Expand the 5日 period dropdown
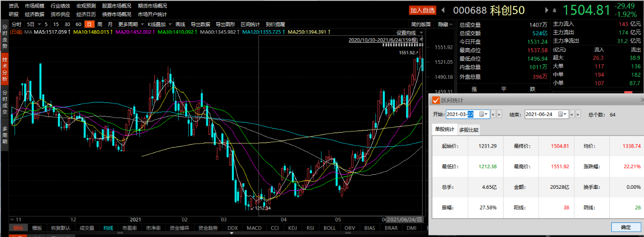Image resolution: width=644 pixels, height=237 pixels. [x=39, y=24]
